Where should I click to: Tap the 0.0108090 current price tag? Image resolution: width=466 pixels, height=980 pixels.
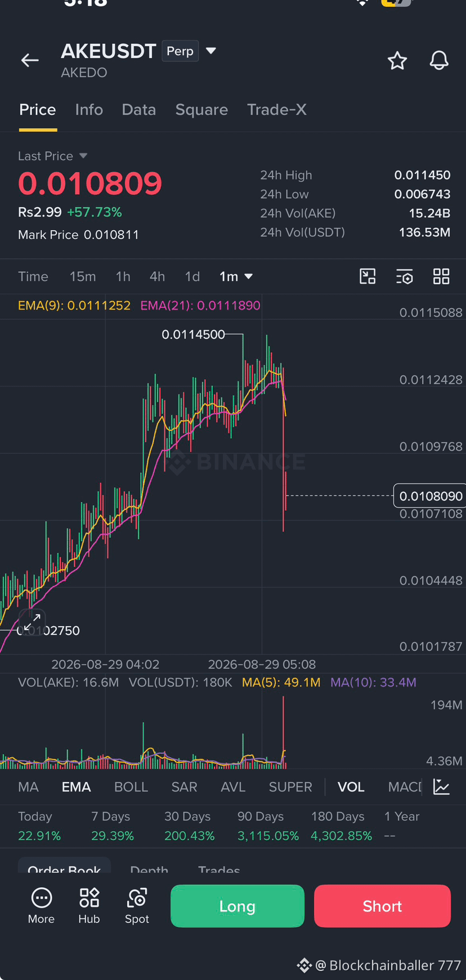coord(431,496)
